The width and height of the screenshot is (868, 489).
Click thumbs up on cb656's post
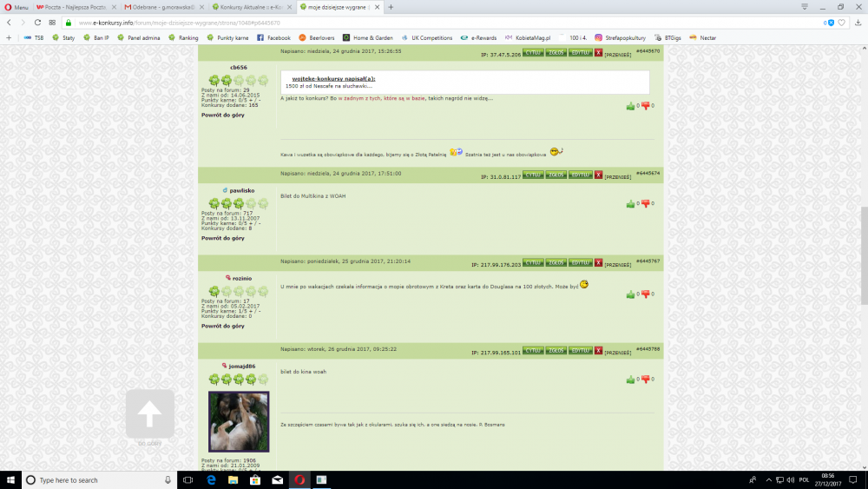630,106
